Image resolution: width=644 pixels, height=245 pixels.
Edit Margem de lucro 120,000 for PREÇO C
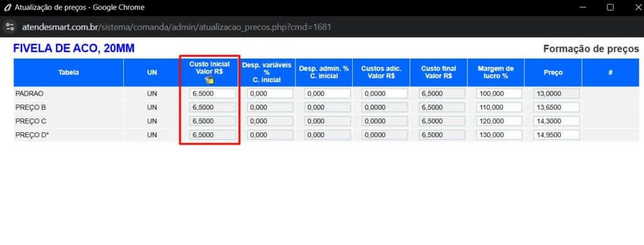499,121
